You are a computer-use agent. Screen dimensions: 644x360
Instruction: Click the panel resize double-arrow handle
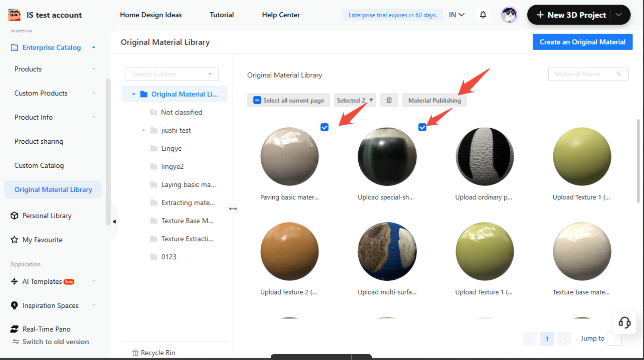[x=233, y=209]
